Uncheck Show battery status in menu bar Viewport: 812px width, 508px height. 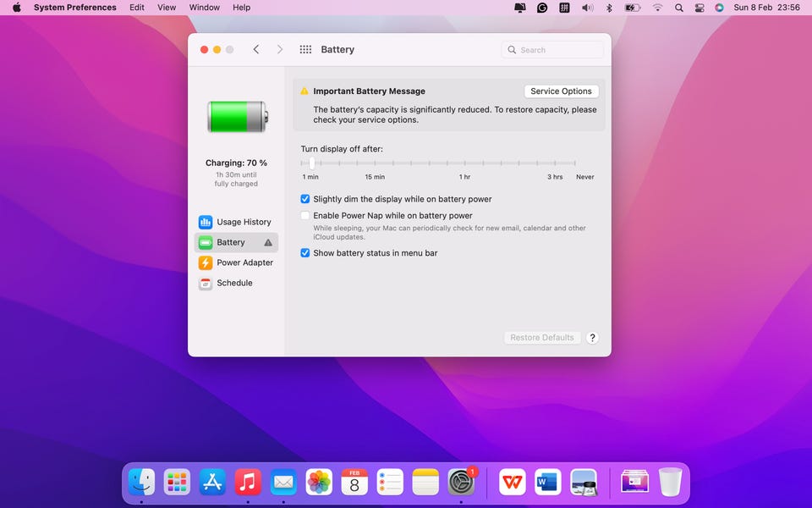tap(305, 253)
